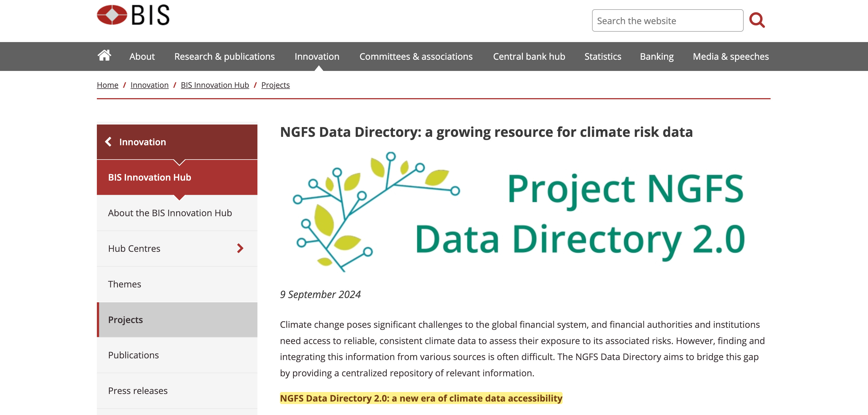
Task: Open the Innovation navigation menu
Action: pyautogui.click(x=317, y=57)
